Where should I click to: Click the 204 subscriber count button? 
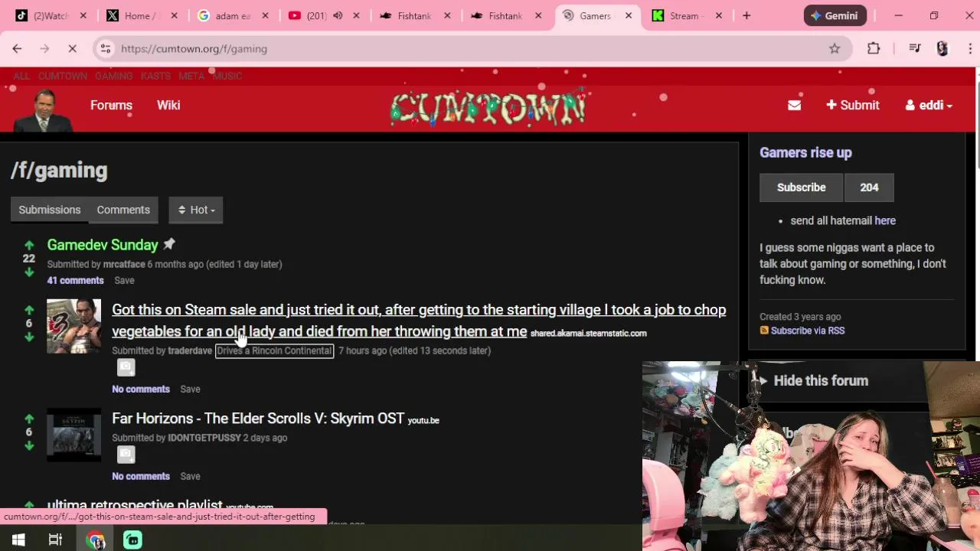[869, 187]
